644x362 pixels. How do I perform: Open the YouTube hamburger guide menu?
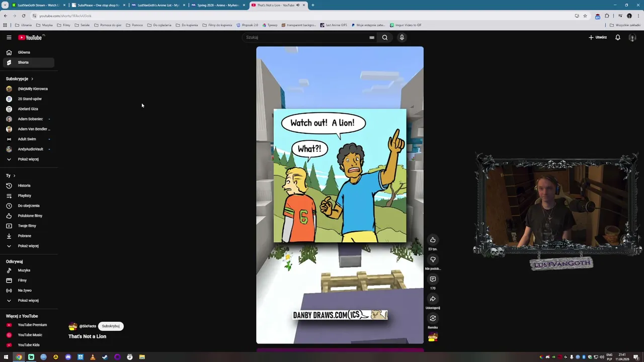[9, 37]
